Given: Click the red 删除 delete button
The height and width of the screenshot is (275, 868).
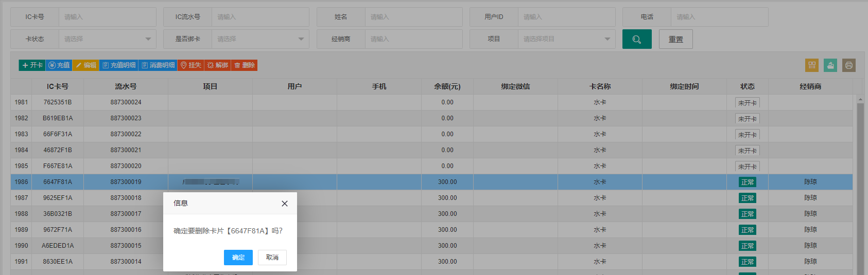Looking at the screenshot, I should pos(245,65).
